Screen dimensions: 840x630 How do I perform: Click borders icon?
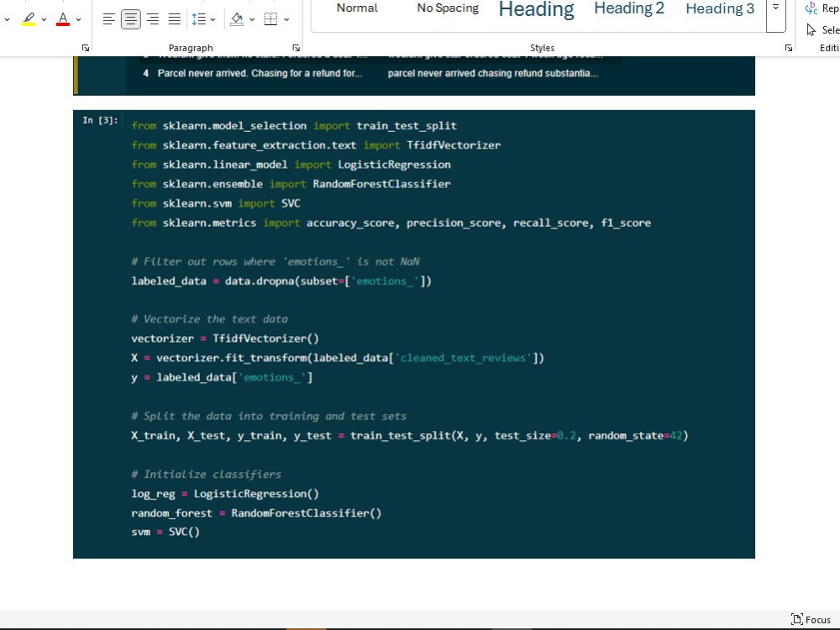(271, 19)
